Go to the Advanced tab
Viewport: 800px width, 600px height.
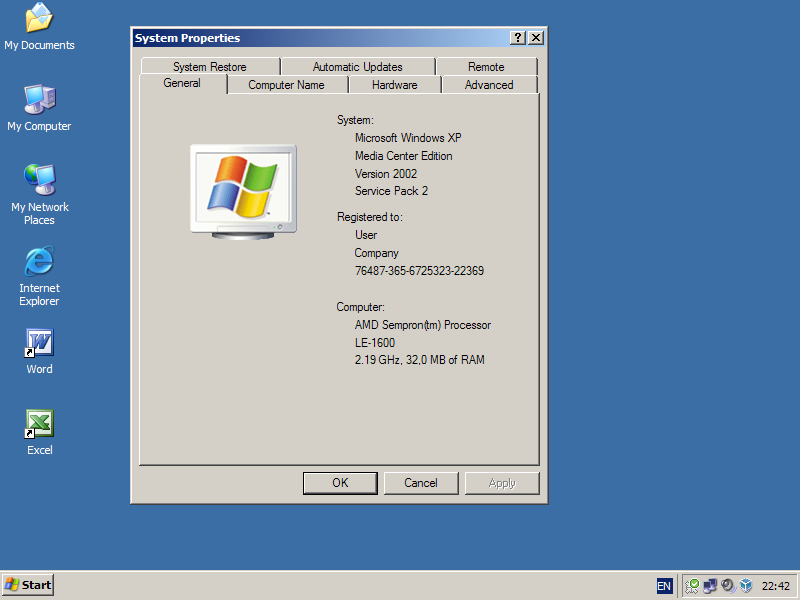tap(489, 85)
